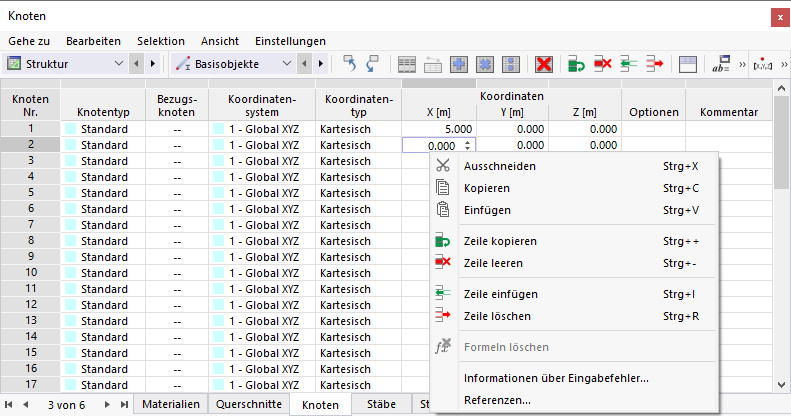
Task: Select Zeile einfügen in context menu
Action: (x=575, y=294)
